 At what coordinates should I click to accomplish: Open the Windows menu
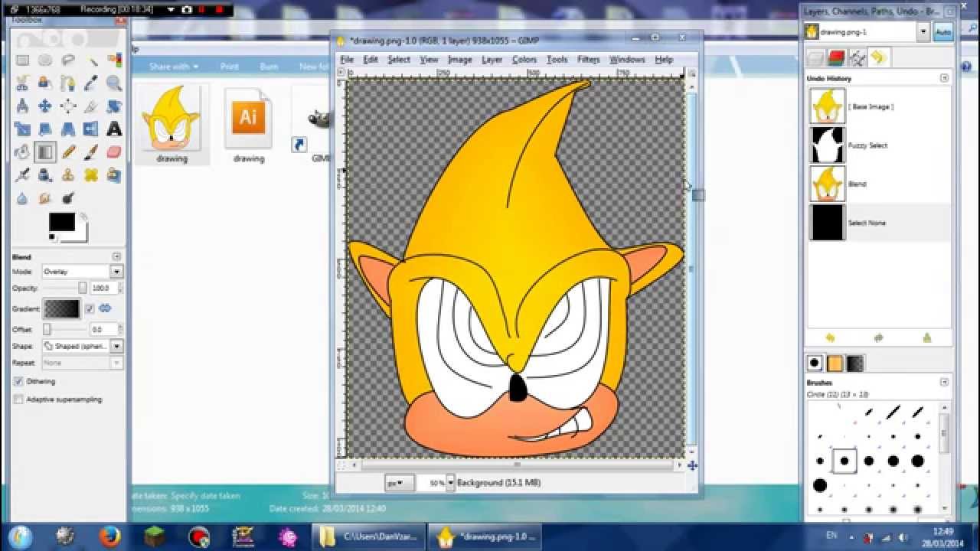point(627,60)
